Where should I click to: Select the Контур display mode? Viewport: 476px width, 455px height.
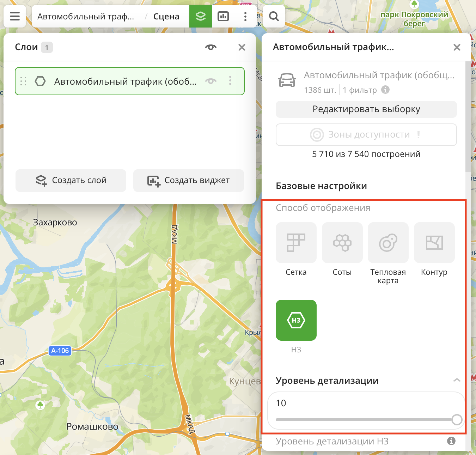[x=434, y=243]
